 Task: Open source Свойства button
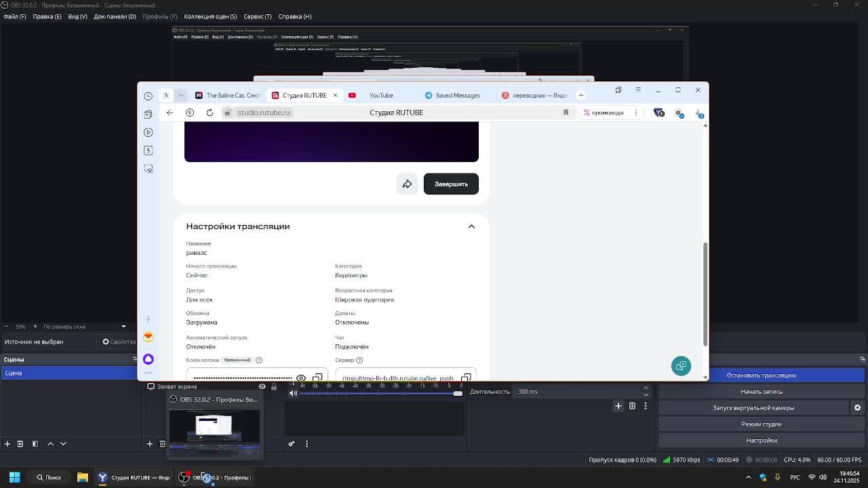click(119, 342)
